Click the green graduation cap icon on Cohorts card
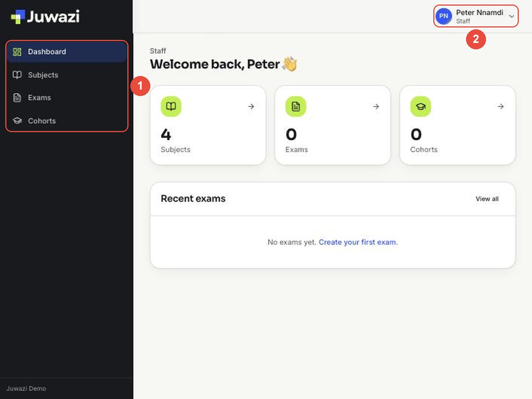Image resolution: width=532 pixels, height=399 pixels. coord(420,107)
